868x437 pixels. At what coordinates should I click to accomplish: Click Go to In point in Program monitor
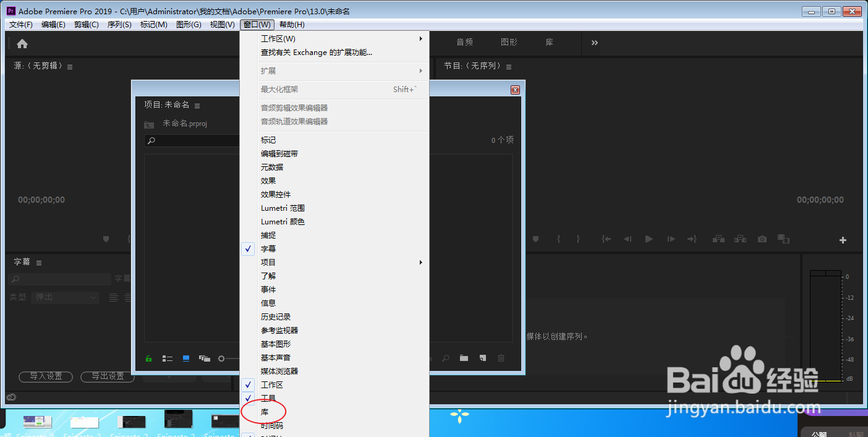pyautogui.click(x=607, y=239)
